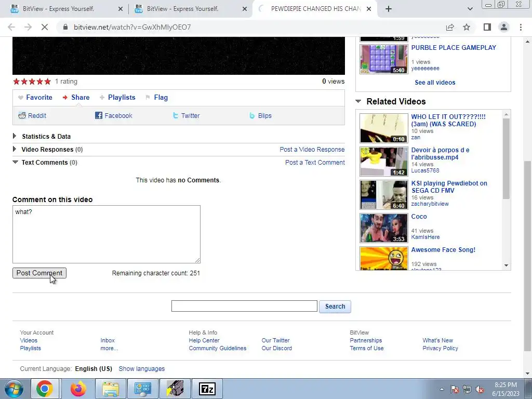Open uploader zacharybitview profile link

click(430, 204)
